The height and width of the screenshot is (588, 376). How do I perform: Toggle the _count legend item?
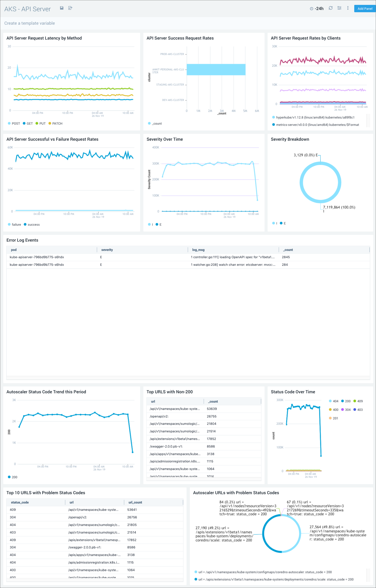(155, 123)
